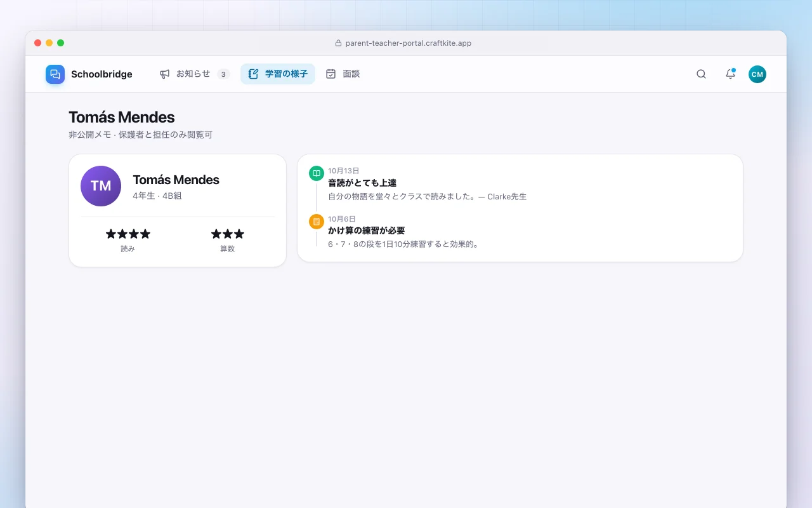Click the purple TM student avatar
This screenshot has width=812, height=508.
101,186
